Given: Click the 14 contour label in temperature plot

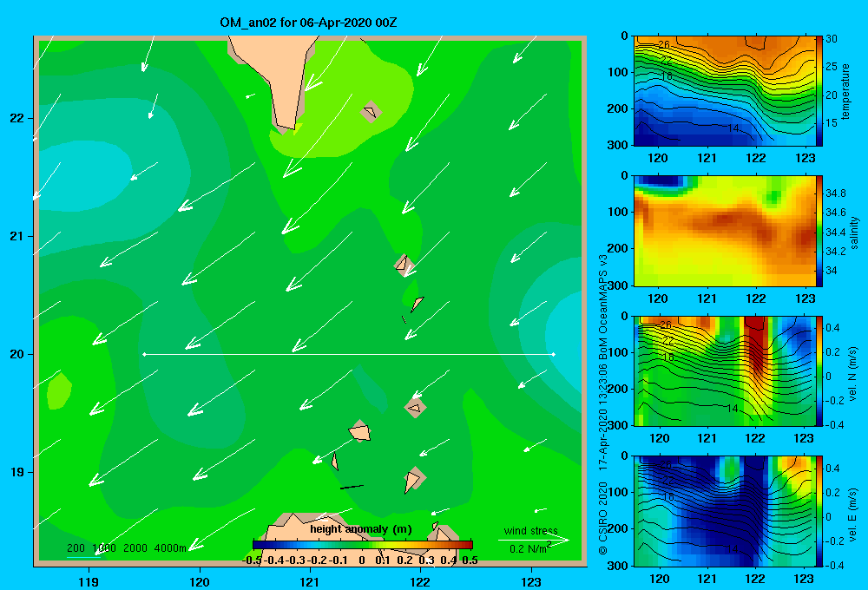Looking at the screenshot, I should click(x=733, y=128).
